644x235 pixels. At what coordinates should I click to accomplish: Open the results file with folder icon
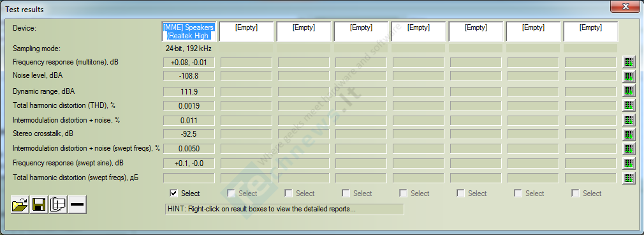point(20,204)
